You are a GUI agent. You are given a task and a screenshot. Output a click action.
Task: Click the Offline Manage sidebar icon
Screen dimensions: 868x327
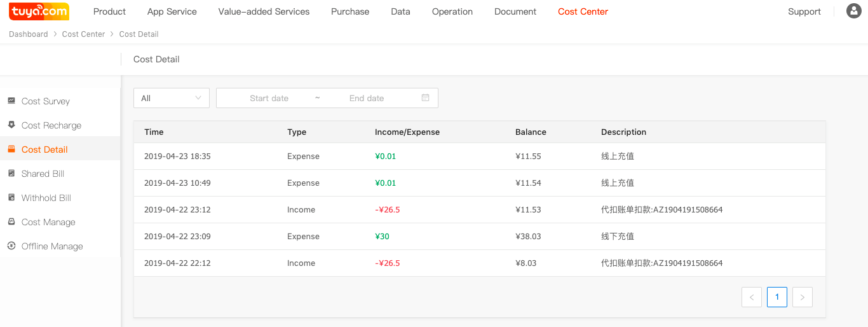click(11, 246)
